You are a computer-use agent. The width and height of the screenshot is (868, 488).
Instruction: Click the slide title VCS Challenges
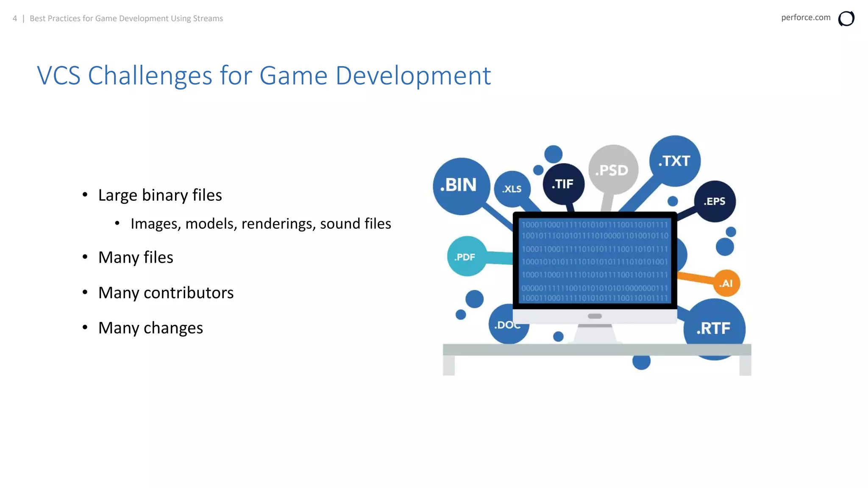pyautogui.click(x=264, y=76)
